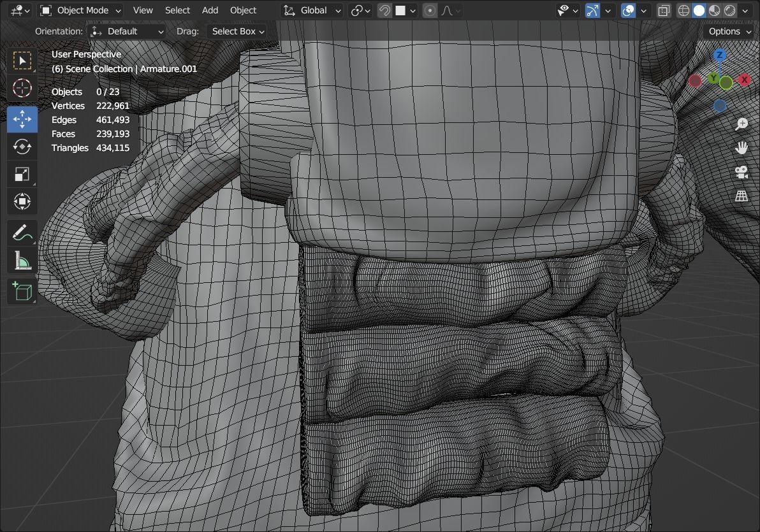Viewport: 760px width, 532px height.
Task: Select the Scale tool
Action: (22, 174)
